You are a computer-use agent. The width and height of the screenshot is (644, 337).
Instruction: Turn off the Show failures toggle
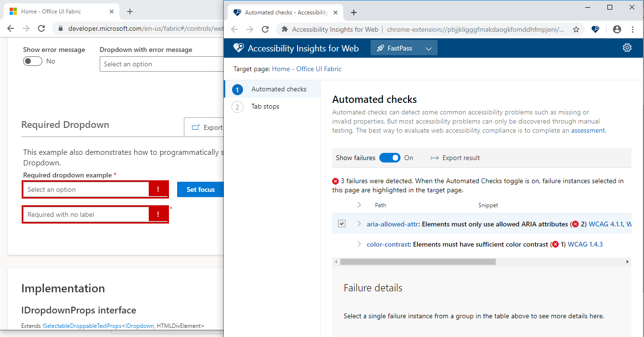pyautogui.click(x=390, y=158)
